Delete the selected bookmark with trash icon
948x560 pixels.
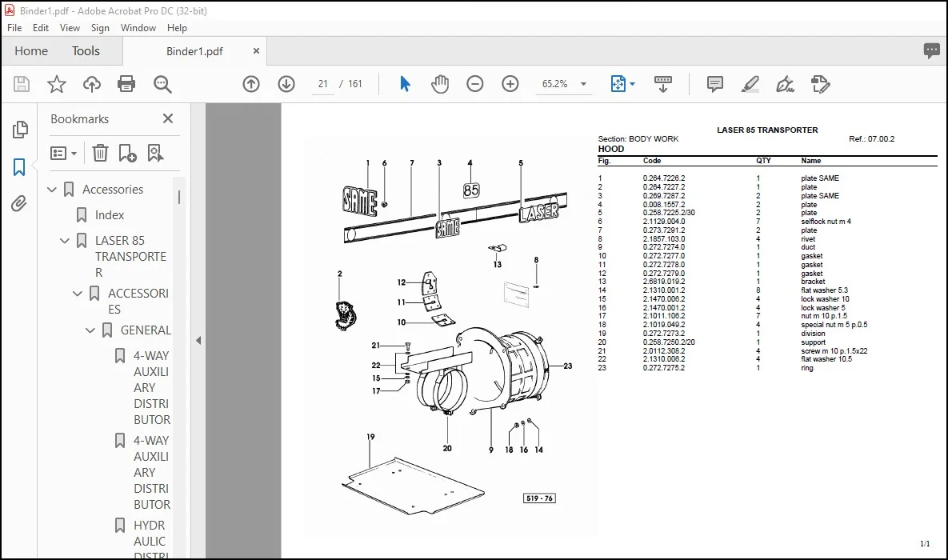pos(100,153)
